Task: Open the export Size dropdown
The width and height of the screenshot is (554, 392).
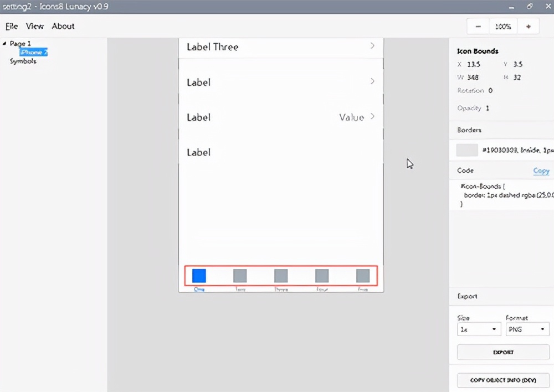Action: (479, 329)
